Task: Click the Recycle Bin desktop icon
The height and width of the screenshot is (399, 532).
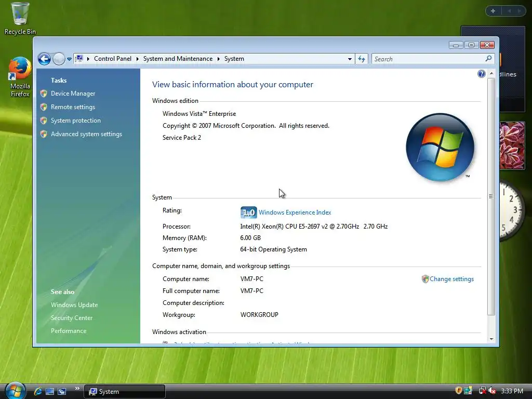Action: pyautogui.click(x=20, y=18)
